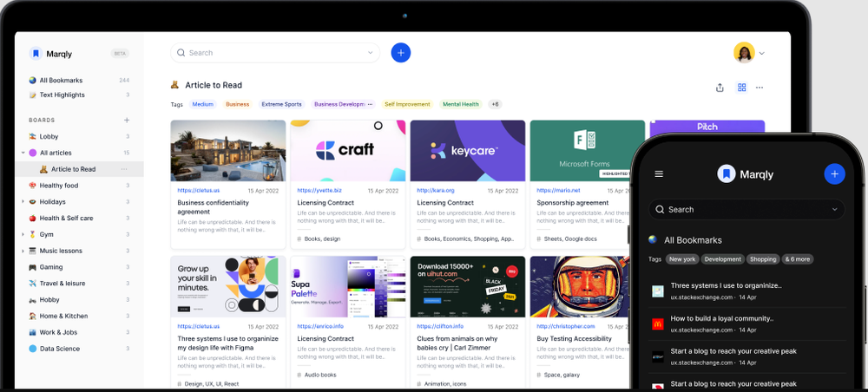Open options dots for Article to Read row
Viewport: 868px width, 392px height.
124,169
